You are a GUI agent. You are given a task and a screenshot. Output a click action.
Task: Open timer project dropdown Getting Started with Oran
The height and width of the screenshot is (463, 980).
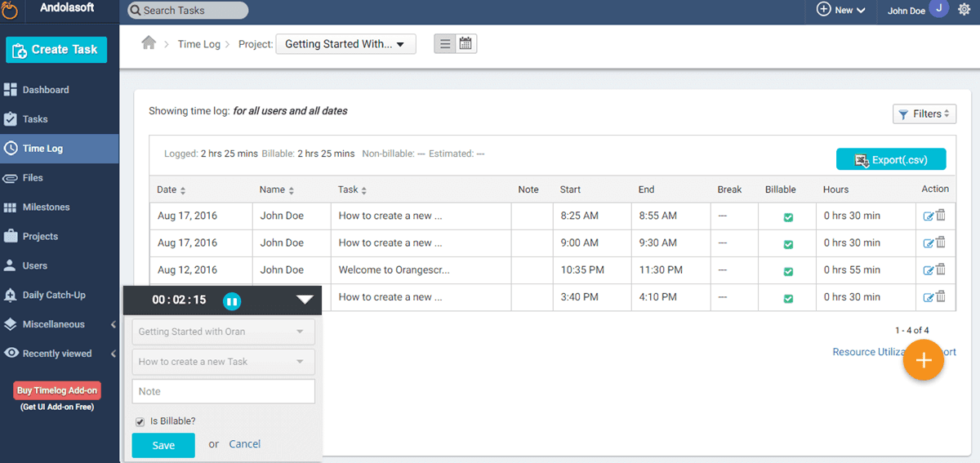point(223,332)
